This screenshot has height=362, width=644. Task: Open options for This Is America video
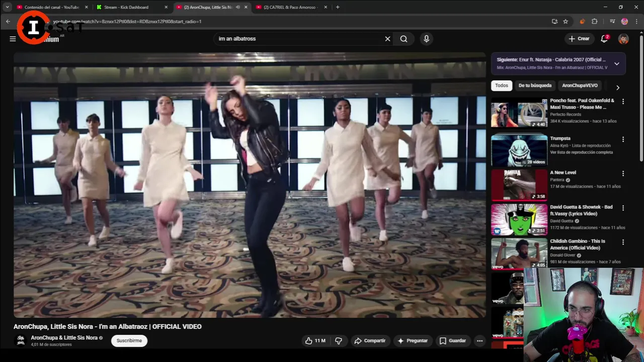[x=623, y=242]
